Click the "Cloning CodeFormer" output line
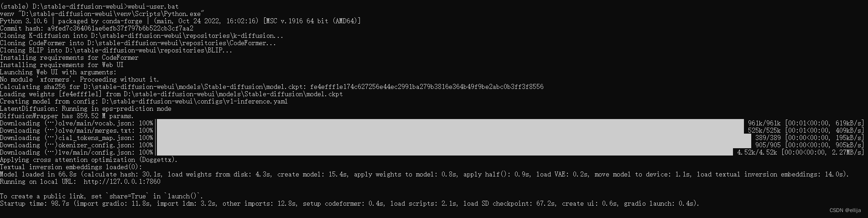This screenshot has width=868, height=218. pyautogui.click(x=138, y=43)
